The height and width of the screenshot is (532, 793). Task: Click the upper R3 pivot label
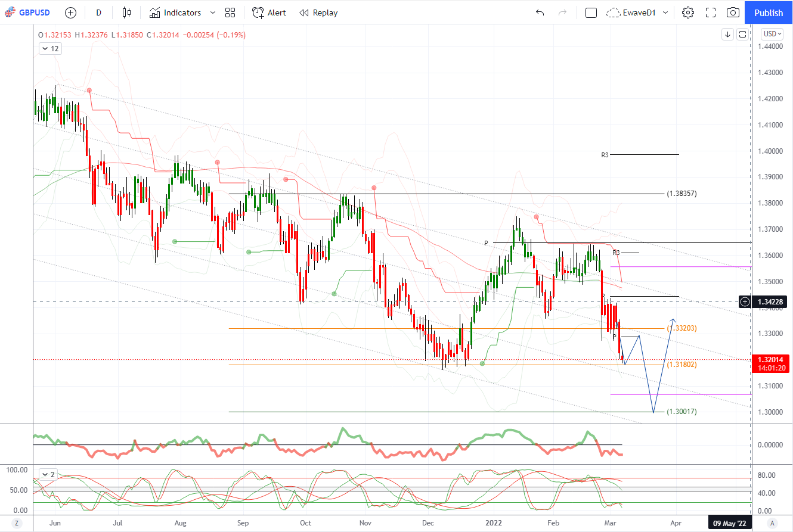click(x=605, y=154)
